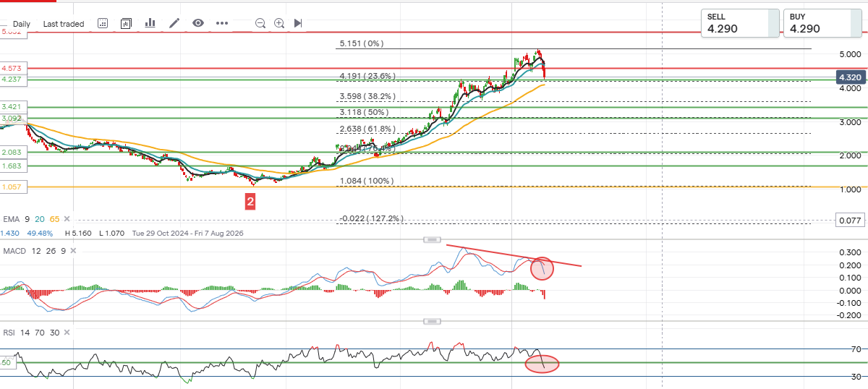The width and height of the screenshot is (868, 389).
Task: Jump to latest bar with skip arrow
Action: pos(298,23)
